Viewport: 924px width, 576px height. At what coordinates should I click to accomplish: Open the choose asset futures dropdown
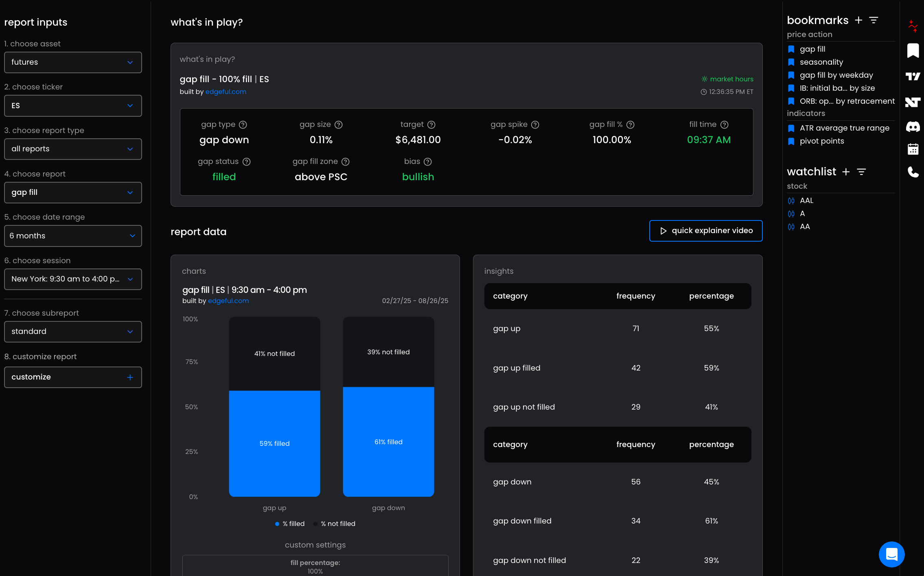[x=73, y=62]
